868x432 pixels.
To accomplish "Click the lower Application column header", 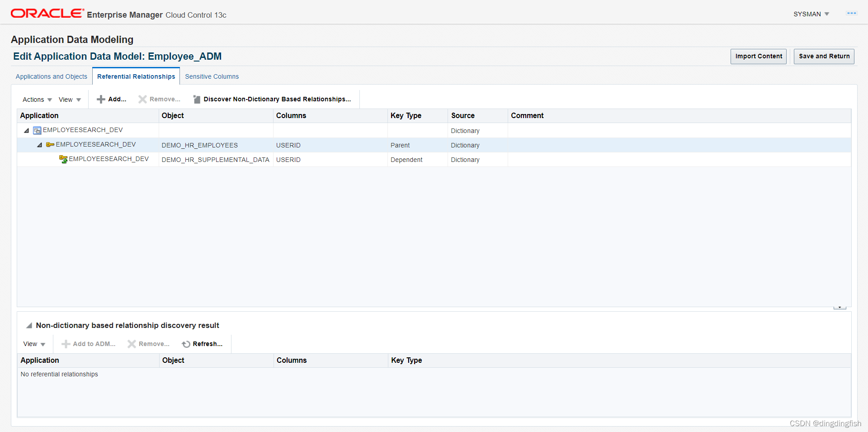I will tap(88, 361).
